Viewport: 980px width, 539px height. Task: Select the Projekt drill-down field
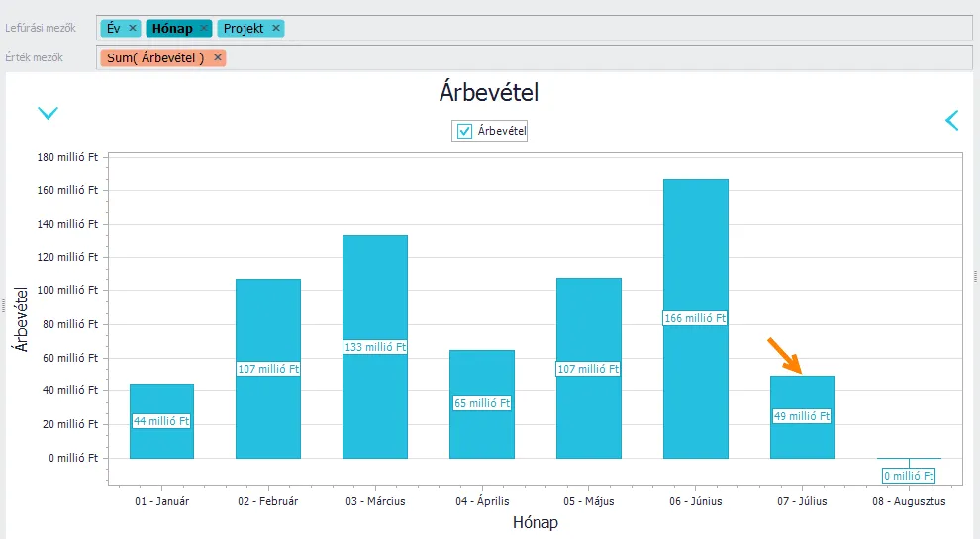click(244, 29)
